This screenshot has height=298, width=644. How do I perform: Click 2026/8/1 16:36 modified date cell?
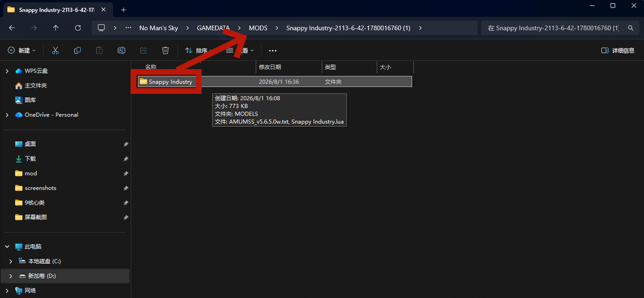278,82
